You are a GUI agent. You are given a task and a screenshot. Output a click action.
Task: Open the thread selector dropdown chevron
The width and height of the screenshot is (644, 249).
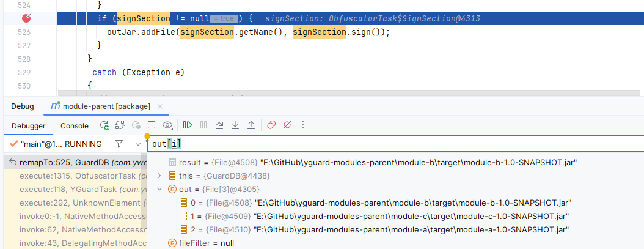(x=138, y=144)
